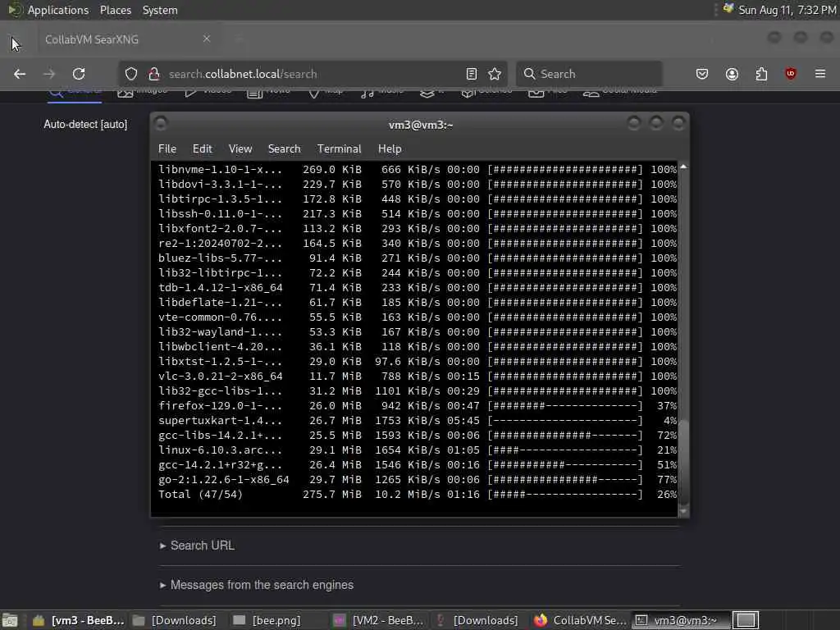Click the firefox-129.0-1 download row

click(418, 405)
